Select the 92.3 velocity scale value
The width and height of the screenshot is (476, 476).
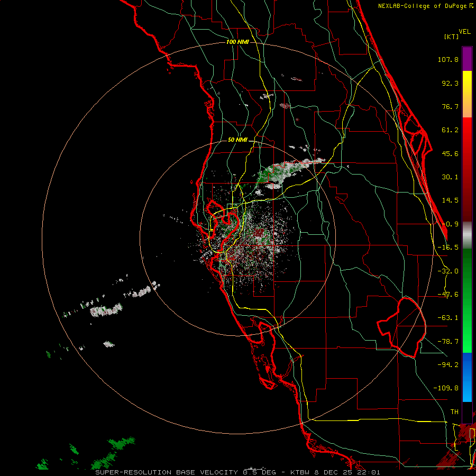[450, 83]
